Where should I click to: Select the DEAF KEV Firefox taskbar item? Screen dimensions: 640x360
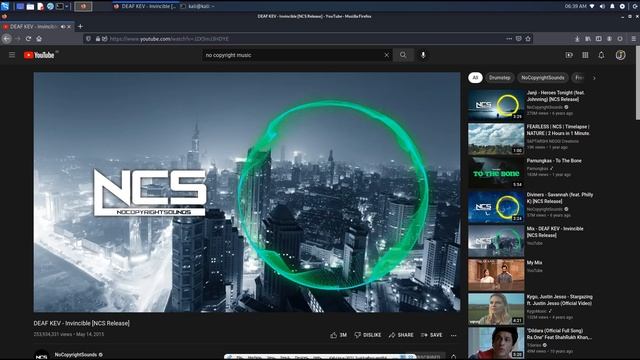click(145, 7)
